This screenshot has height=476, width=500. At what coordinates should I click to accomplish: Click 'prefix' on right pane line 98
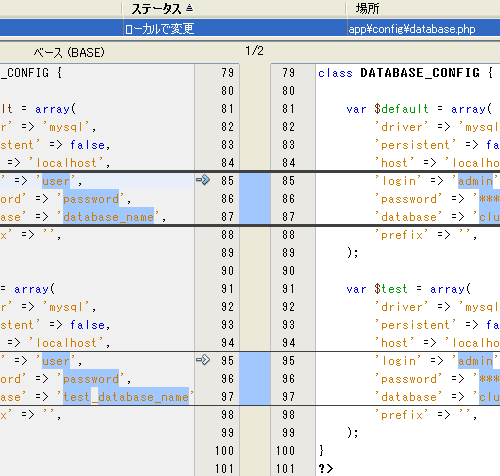402,415
